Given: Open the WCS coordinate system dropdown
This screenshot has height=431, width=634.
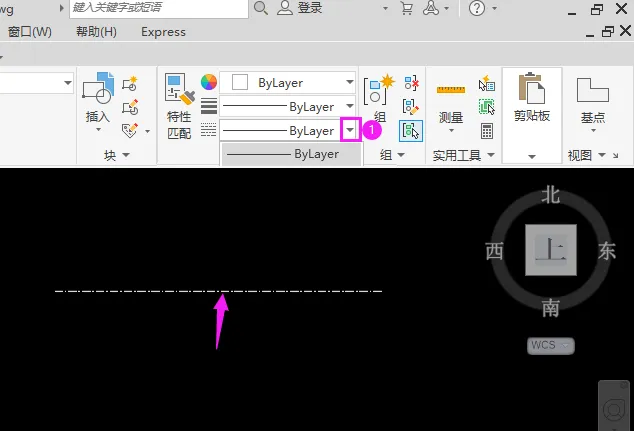Looking at the screenshot, I should [x=550, y=346].
